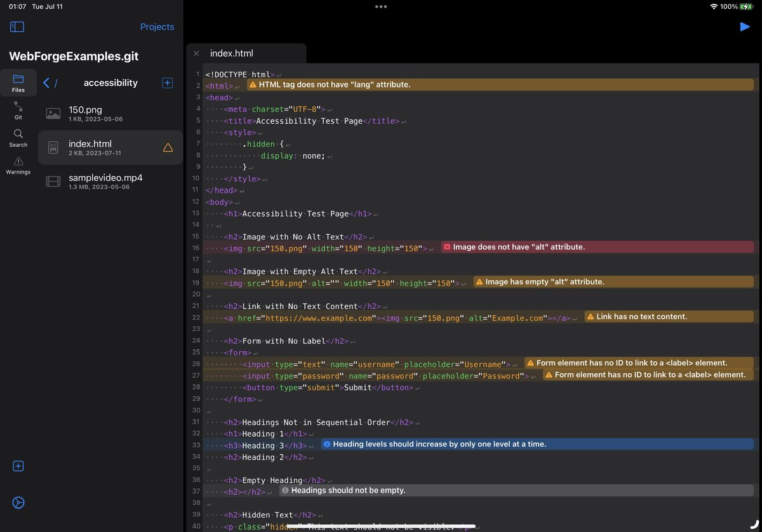The image size is (762, 532).
Task: Select index.html in file list
Action: click(x=110, y=147)
